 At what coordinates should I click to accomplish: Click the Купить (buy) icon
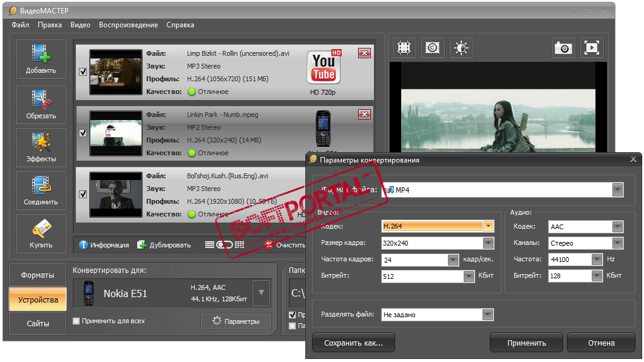(41, 233)
